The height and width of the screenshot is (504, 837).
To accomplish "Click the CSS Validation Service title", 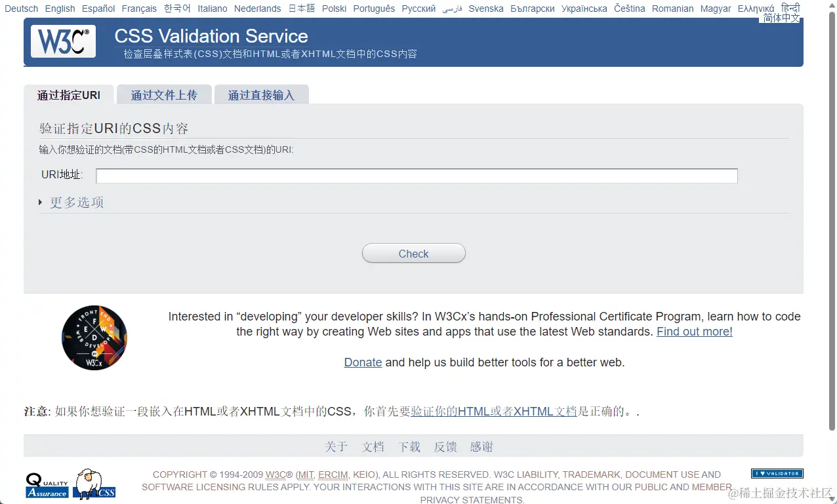I will [211, 36].
